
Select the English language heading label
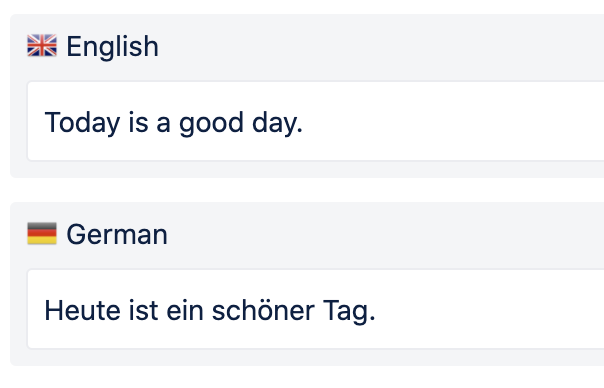tap(112, 46)
